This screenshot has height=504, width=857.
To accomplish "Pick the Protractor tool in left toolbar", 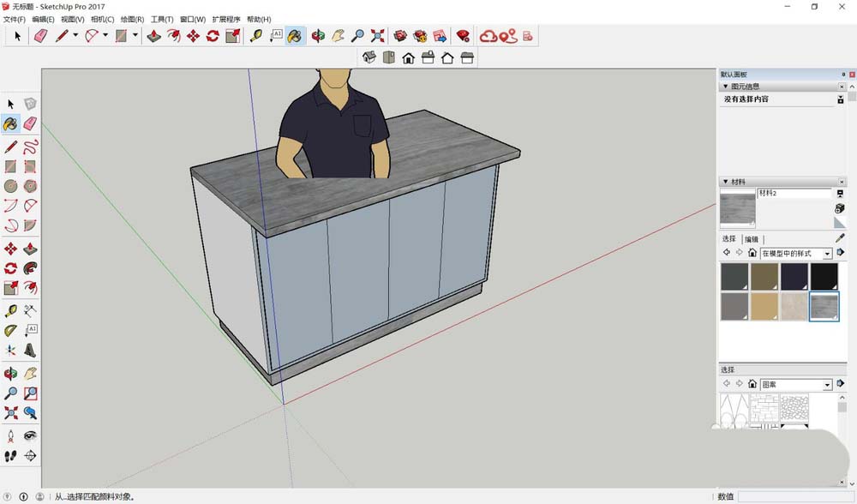I will click(10, 330).
